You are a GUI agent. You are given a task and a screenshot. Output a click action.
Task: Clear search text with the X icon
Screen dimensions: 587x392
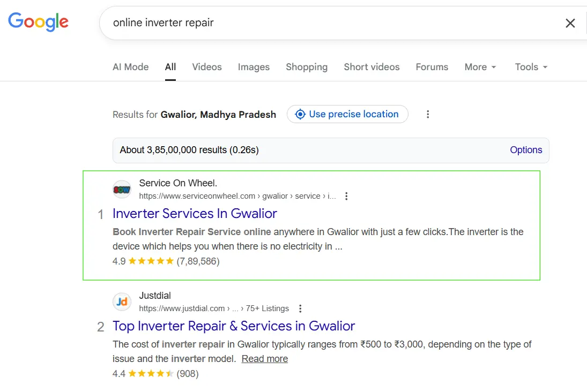pyautogui.click(x=570, y=23)
